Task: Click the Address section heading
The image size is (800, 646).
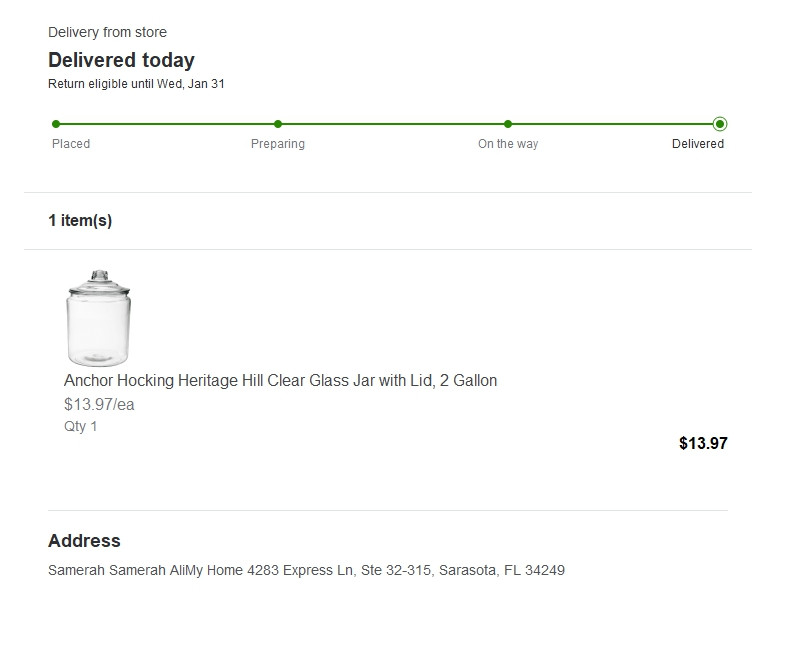Action: pyautogui.click(x=84, y=541)
